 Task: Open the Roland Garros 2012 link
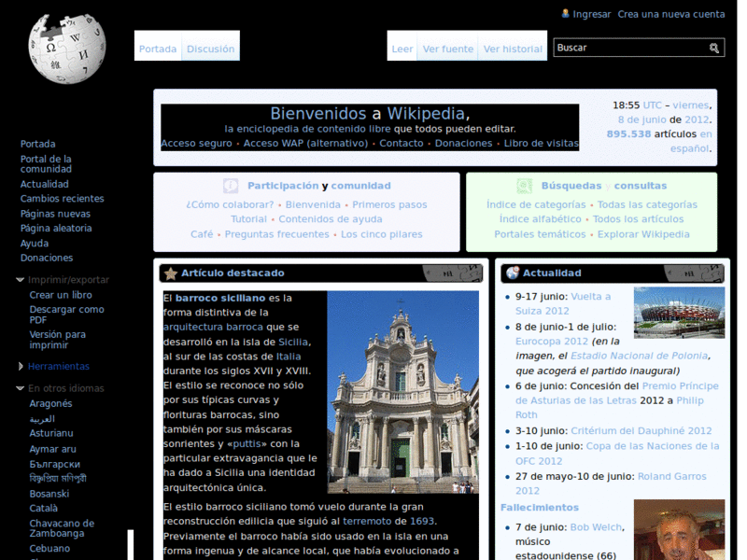click(611, 483)
